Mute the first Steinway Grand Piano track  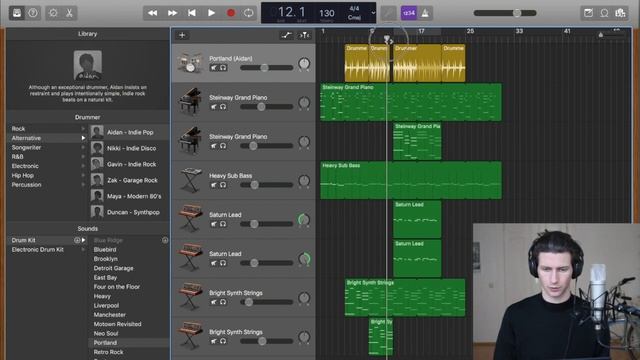(213, 107)
